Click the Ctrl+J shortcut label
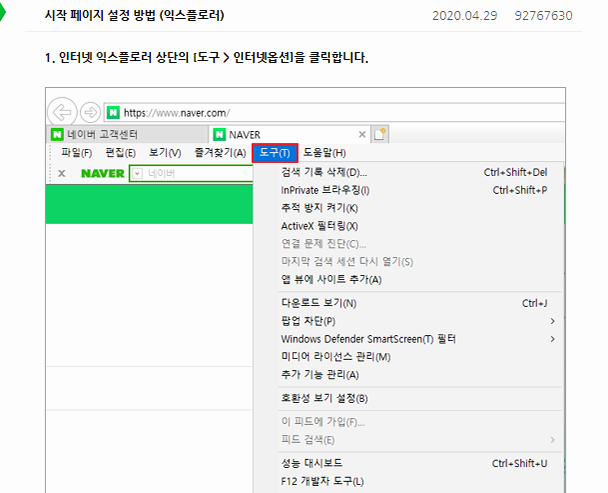608x493 pixels. (x=535, y=303)
